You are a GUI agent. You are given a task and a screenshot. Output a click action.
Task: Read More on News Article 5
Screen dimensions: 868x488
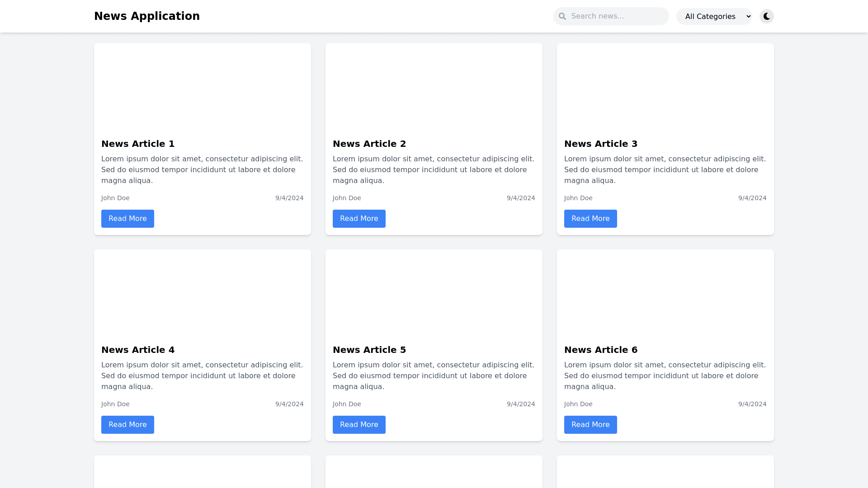click(x=359, y=425)
